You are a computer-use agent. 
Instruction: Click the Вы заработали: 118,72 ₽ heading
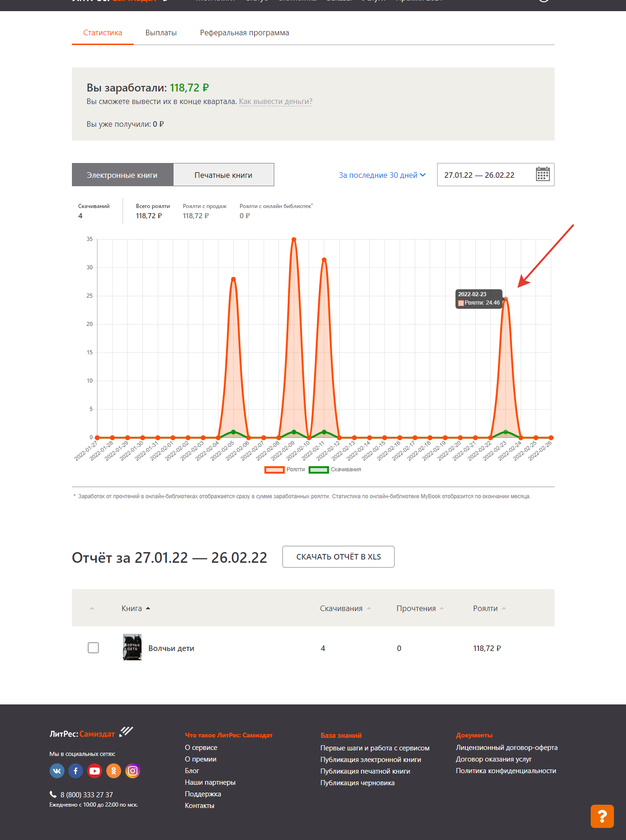[x=148, y=88]
